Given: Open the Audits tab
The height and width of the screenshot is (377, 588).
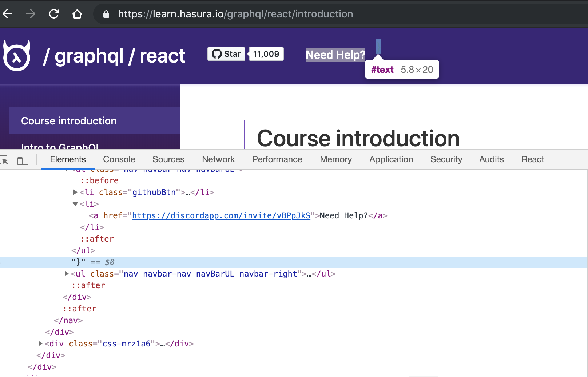Looking at the screenshot, I should click(x=492, y=159).
